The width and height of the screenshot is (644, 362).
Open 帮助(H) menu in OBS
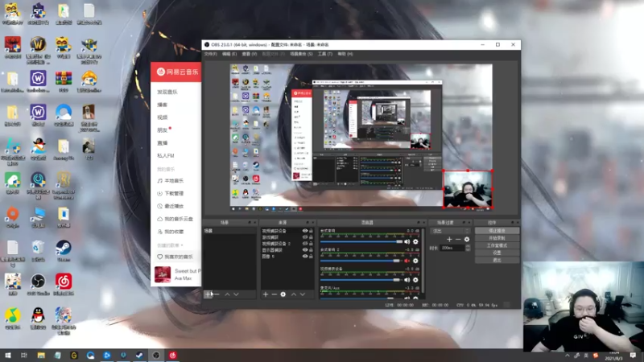click(x=345, y=54)
